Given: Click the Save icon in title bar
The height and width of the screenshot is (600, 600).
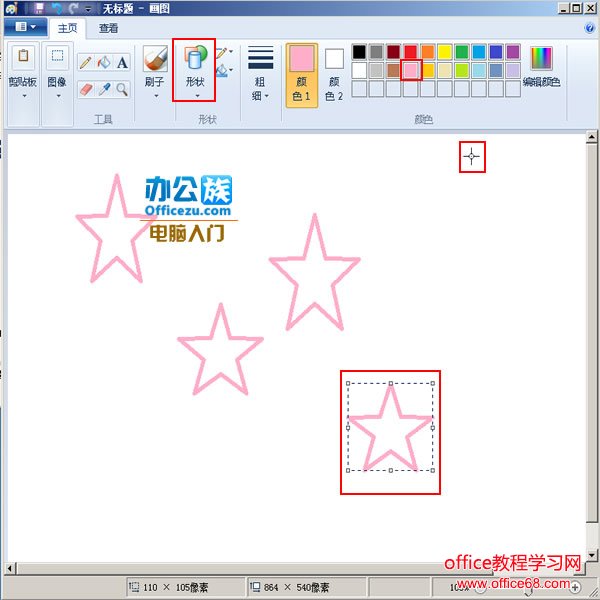Looking at the screenshot, I should pos(39,8).
